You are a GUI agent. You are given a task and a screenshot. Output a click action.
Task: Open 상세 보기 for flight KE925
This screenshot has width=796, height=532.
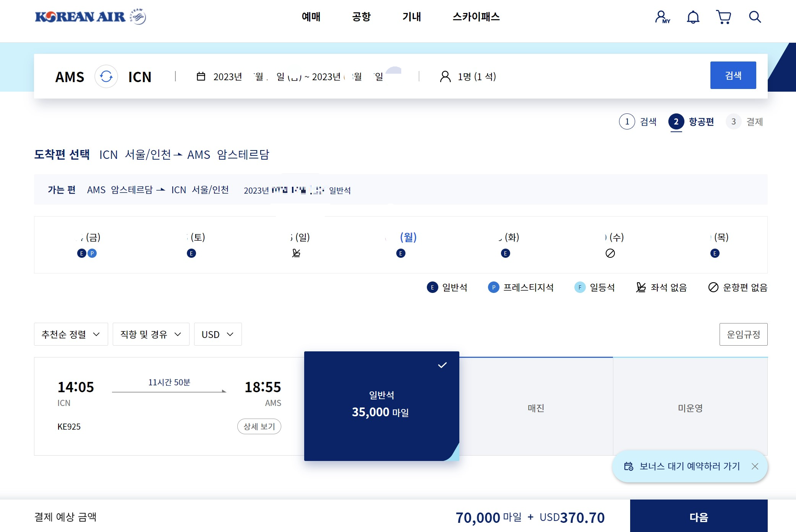pos(259,426)
